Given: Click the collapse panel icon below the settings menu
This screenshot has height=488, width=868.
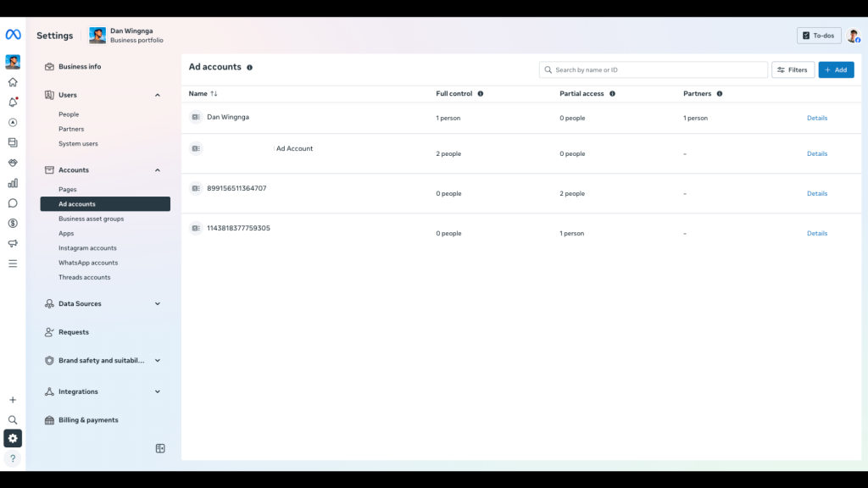Looking at the screenshot, I should [x=160, y=448].
